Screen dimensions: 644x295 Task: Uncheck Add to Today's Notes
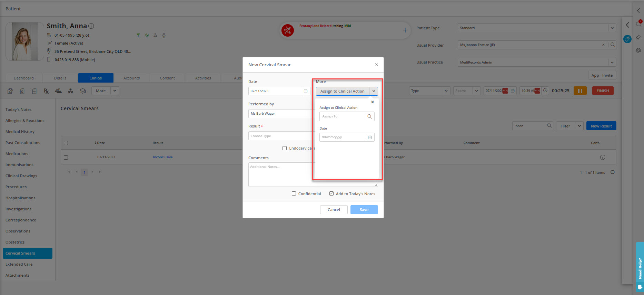point(331,194)
